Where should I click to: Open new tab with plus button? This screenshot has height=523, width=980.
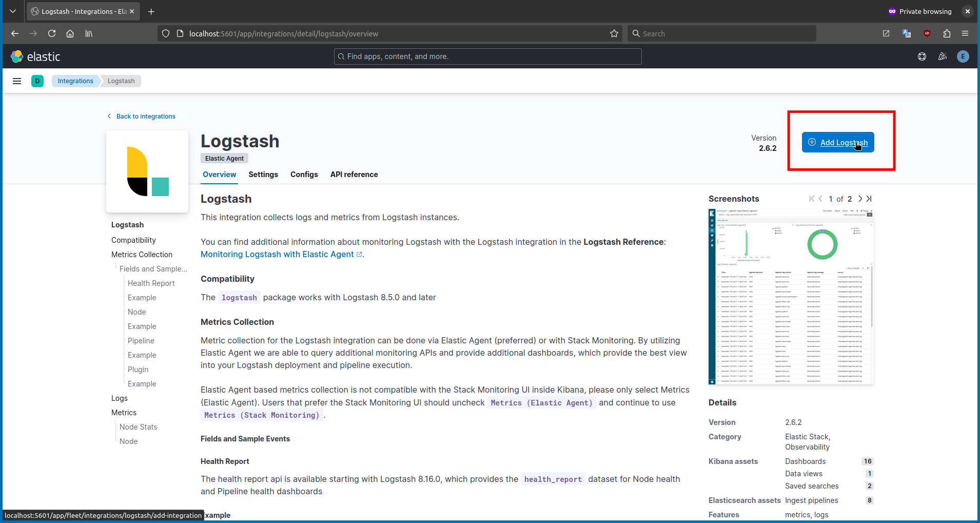coord(151,11)
